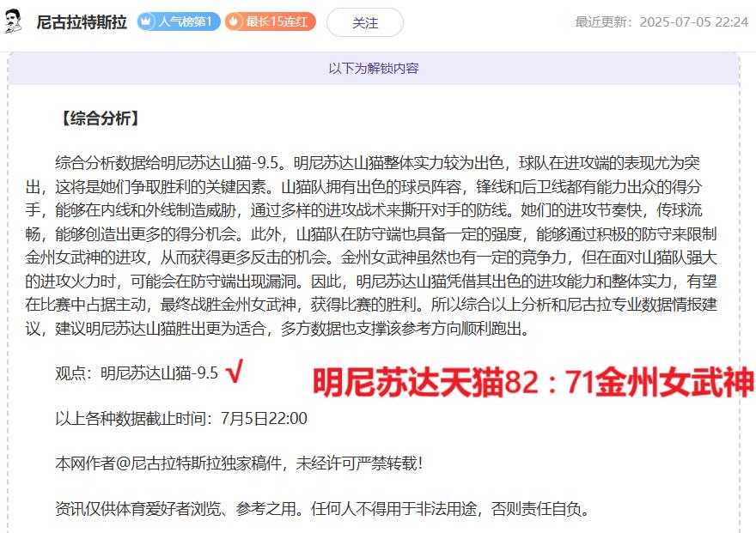This screenshot has height=533, width=756.
Task: Select the 【综合分析】 heading
Action: pyautogui.click(x=101, y=118)
